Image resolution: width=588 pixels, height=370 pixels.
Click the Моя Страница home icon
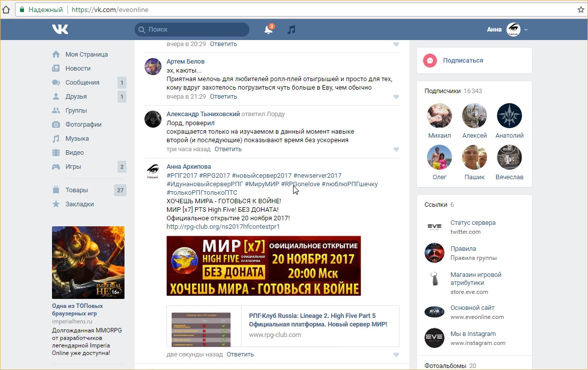coord(56,55)
